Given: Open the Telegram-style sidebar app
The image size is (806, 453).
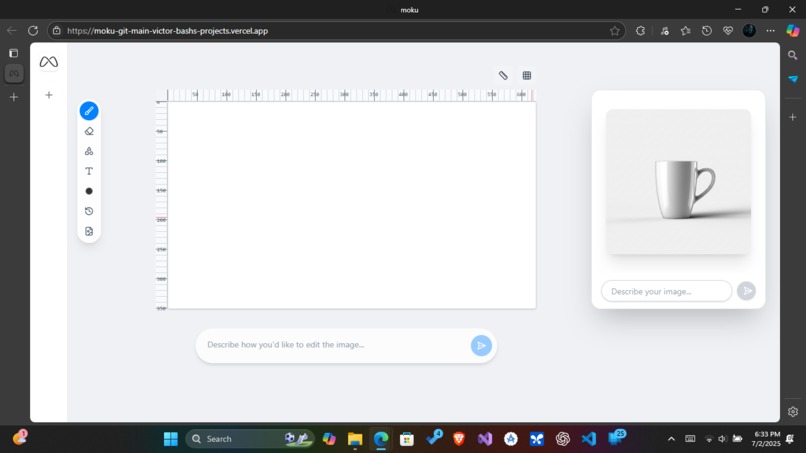Looking at the screenshot, I should click(793, 79).
